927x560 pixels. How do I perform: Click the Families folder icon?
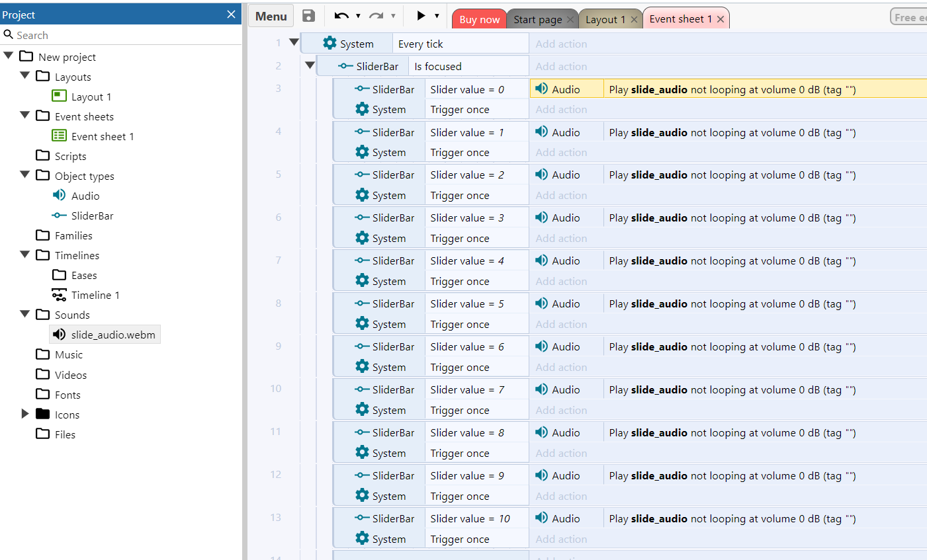[x=43, y=235]
